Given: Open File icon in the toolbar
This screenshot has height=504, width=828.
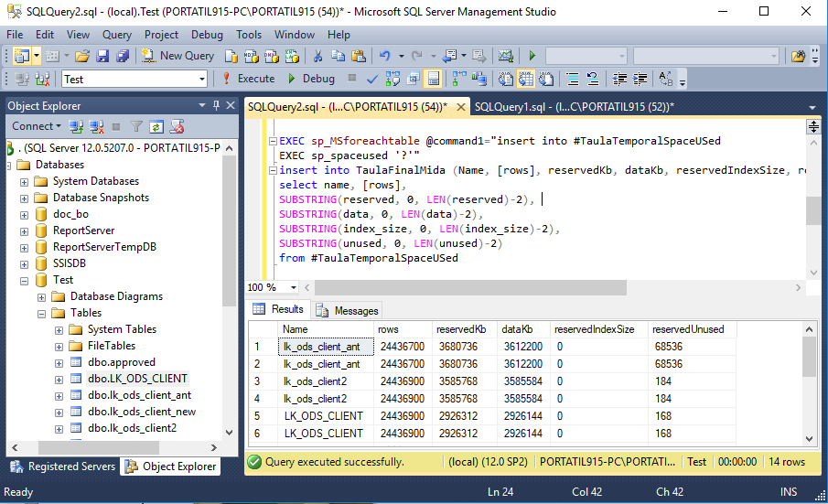Looking at the screenshot, I should (x=81, y=56).
